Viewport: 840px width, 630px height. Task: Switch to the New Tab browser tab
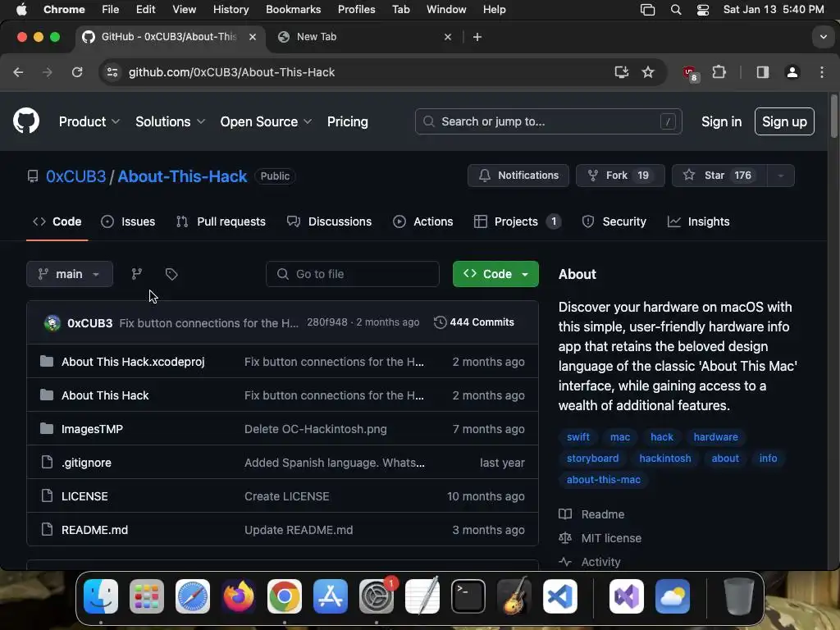(364, 37)
